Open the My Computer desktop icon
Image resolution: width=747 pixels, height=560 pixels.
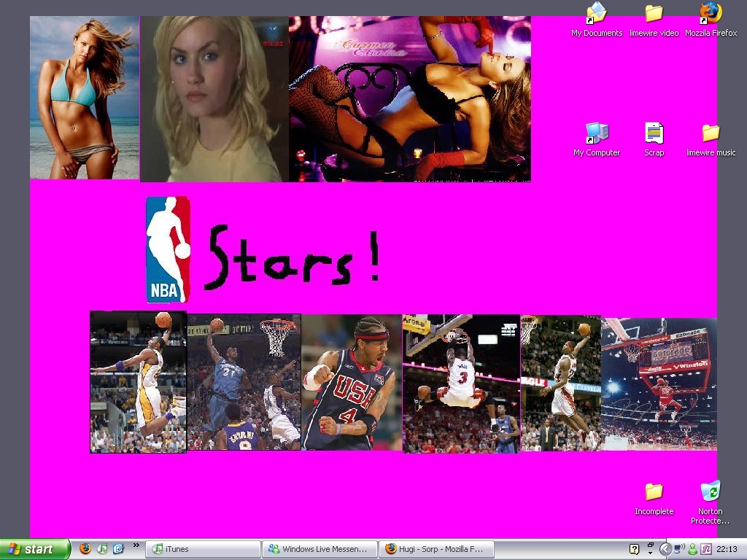pyautogui.click(x=597, y=139)
